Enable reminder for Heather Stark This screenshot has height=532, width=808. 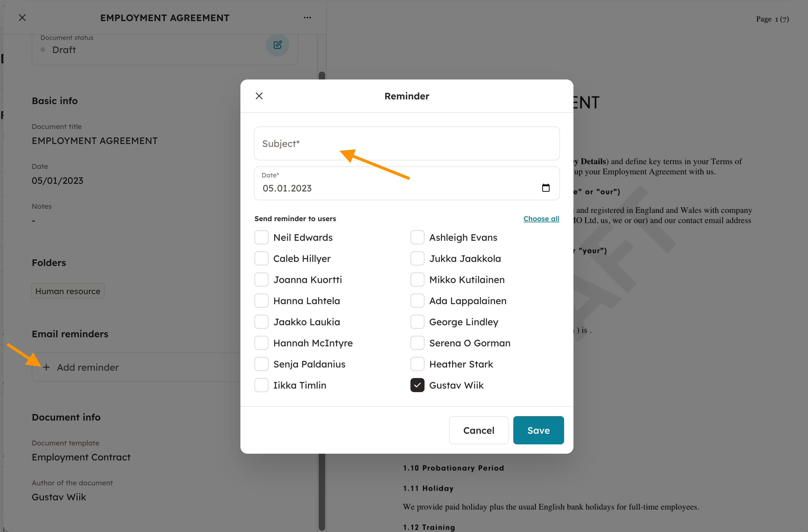pyautogui.click(x=417, y=364)
